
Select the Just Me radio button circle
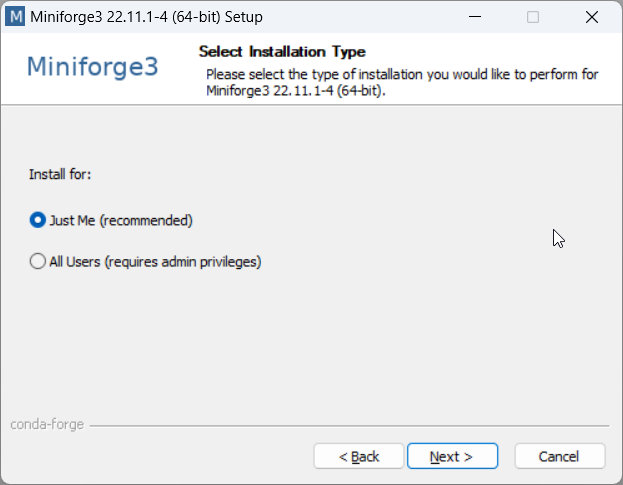pos(38,220)
